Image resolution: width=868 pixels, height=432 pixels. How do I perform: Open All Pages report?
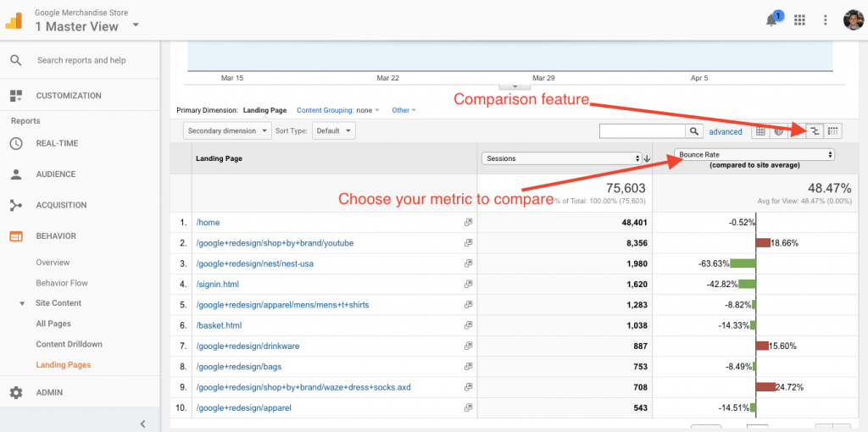click(x=53, y=324)
